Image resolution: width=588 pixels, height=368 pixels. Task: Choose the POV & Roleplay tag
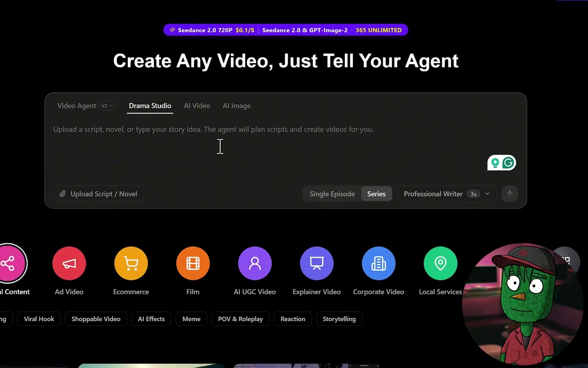[x=241, y=319]
